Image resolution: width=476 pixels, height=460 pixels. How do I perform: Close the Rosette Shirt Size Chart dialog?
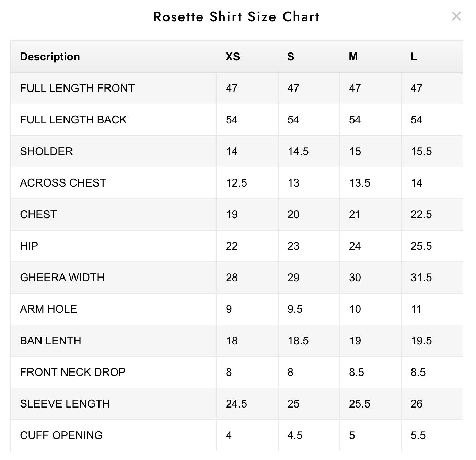click(x=456, y=16)
